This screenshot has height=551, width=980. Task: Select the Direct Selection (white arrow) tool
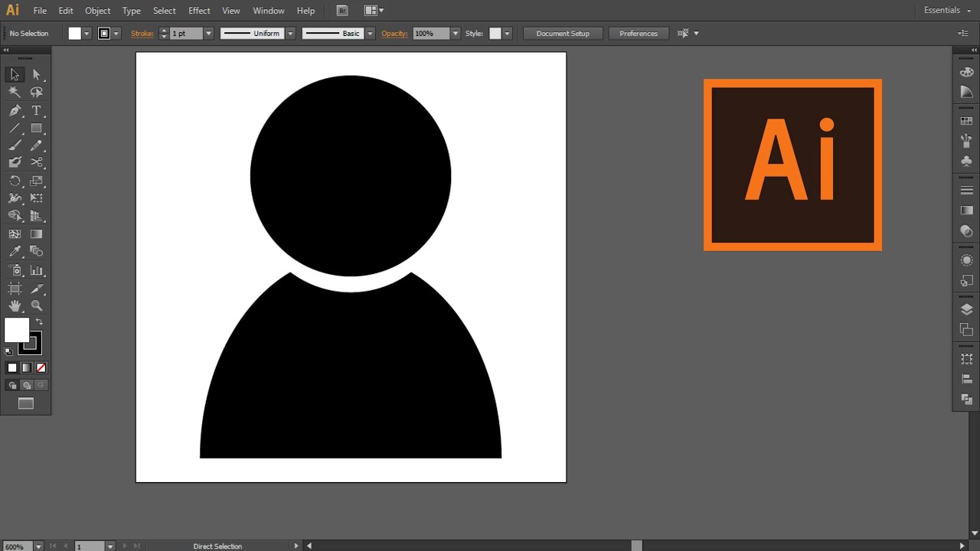(36, 74)
